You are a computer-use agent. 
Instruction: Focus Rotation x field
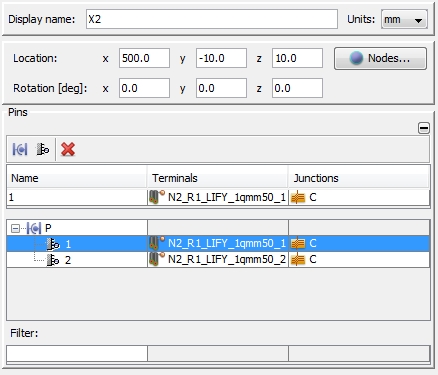(144, 88)
